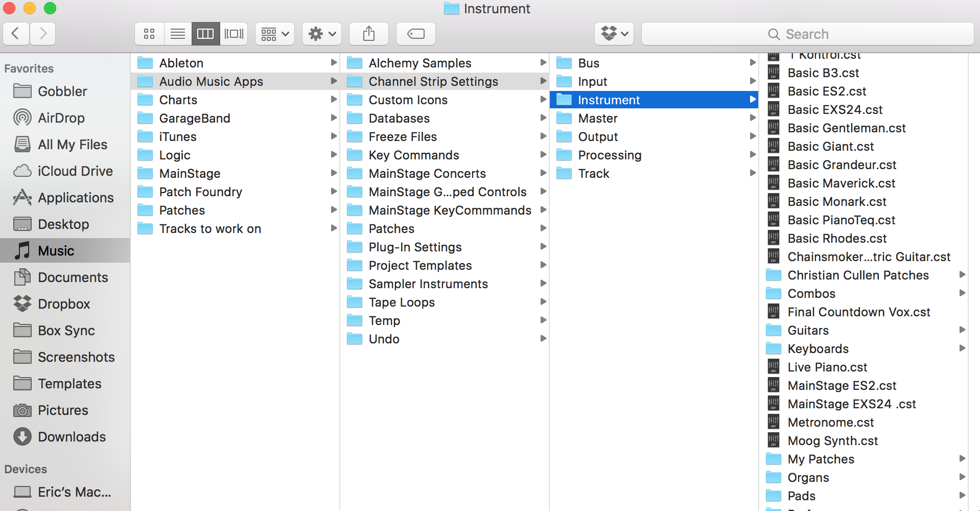Select Moog Synth.cst file icon
This screenshot has height=511, width=980.
(x=774, y=440)
